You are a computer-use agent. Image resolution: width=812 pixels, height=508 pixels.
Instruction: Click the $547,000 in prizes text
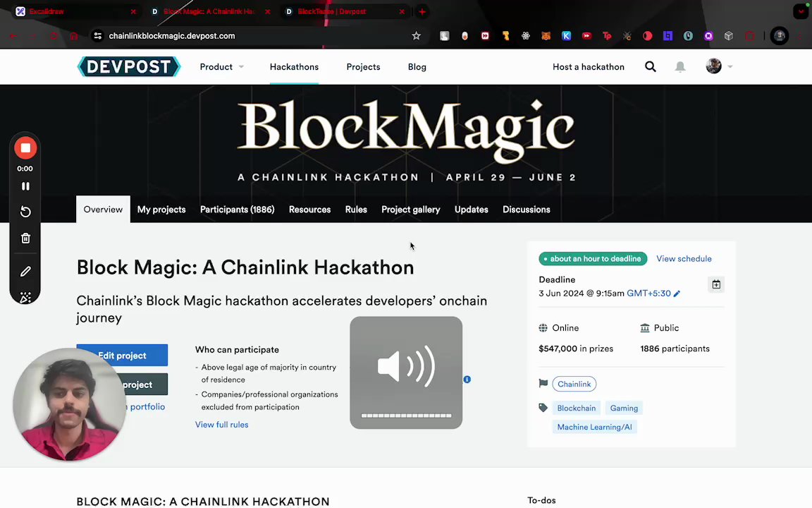point(575,349)
